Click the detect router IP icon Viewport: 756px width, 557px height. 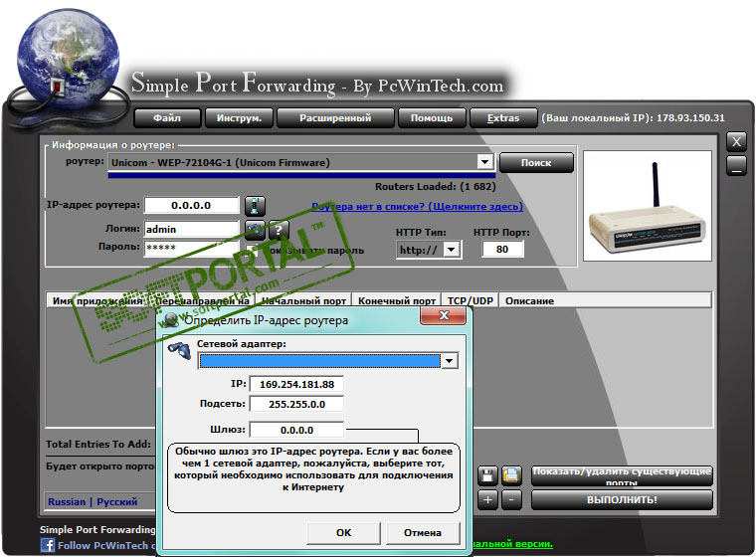tap(255, 206)
